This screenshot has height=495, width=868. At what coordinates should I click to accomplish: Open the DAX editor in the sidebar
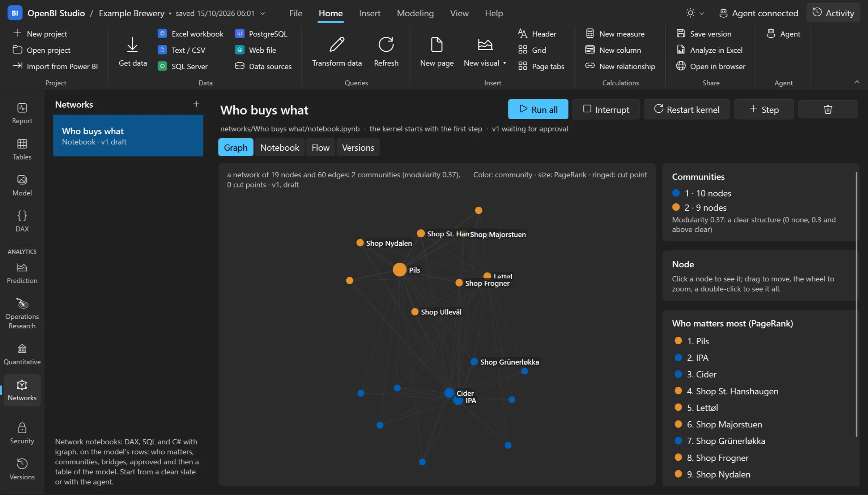22,221
